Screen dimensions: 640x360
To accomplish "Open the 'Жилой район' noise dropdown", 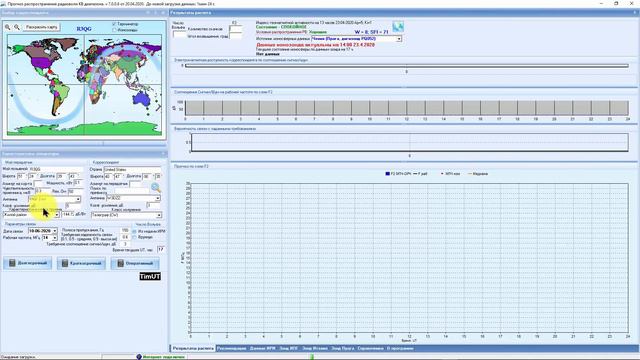I will (x=57, y=214).
